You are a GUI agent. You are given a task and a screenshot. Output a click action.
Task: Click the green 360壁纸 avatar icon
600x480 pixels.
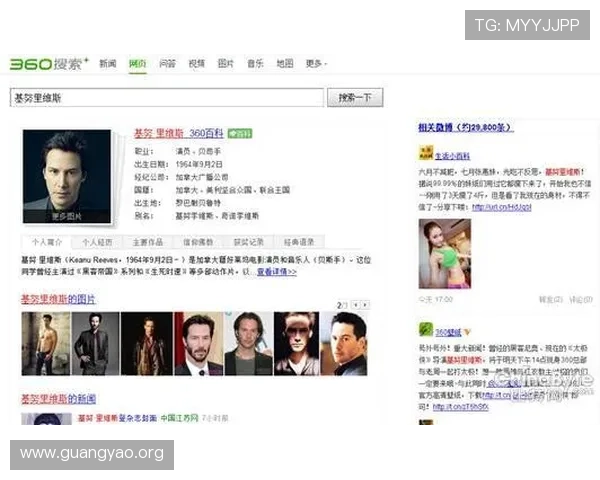coord(426,329)
